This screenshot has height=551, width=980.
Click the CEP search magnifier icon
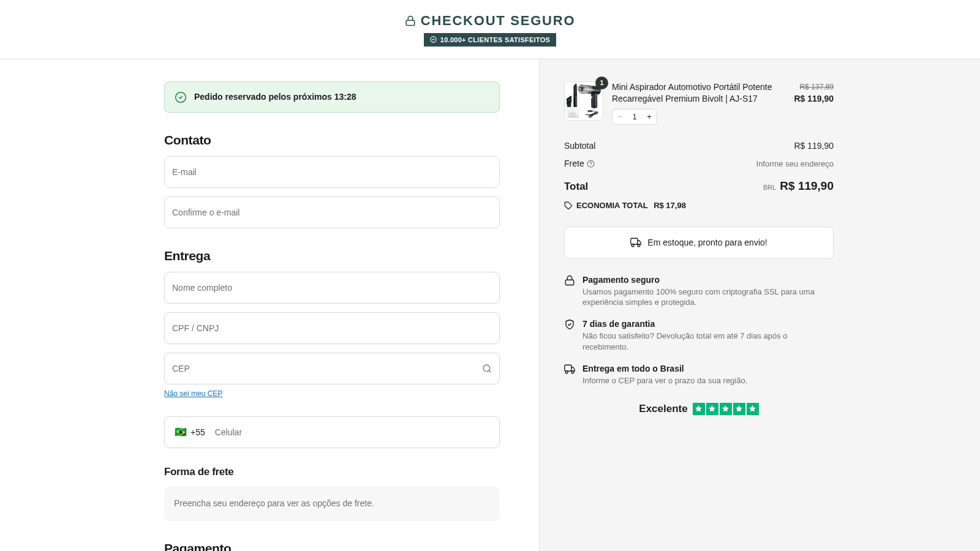(x=487, y=369)
